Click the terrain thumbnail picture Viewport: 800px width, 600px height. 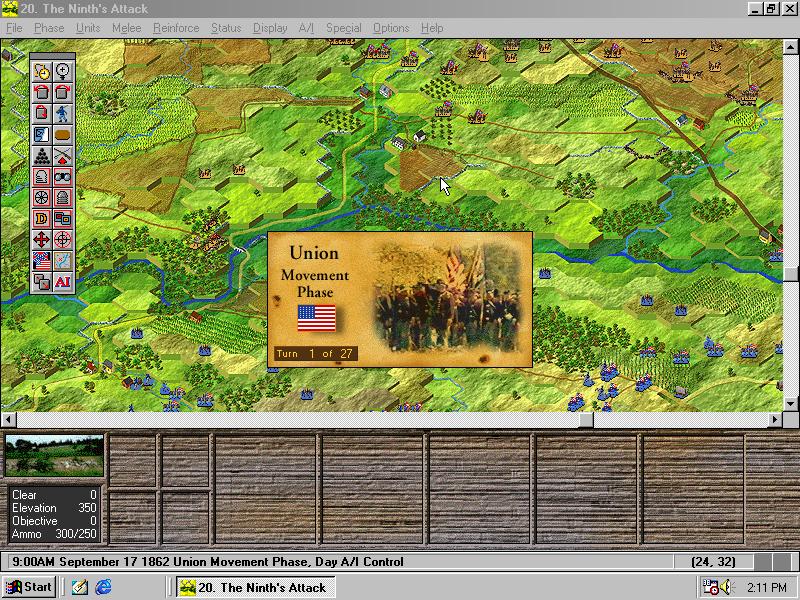point(54,456)
